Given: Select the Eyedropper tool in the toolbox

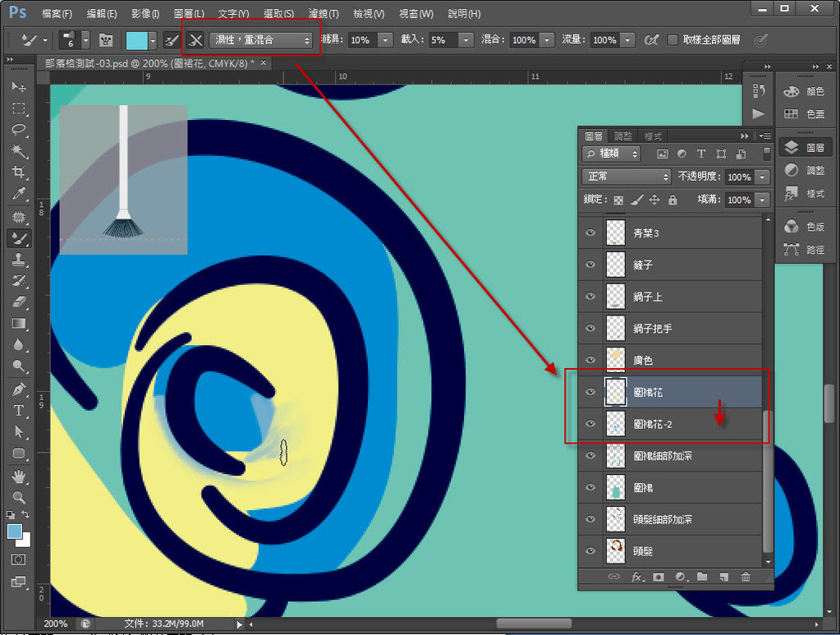Looking at the screenshot, I should click(x=18, y=194).
